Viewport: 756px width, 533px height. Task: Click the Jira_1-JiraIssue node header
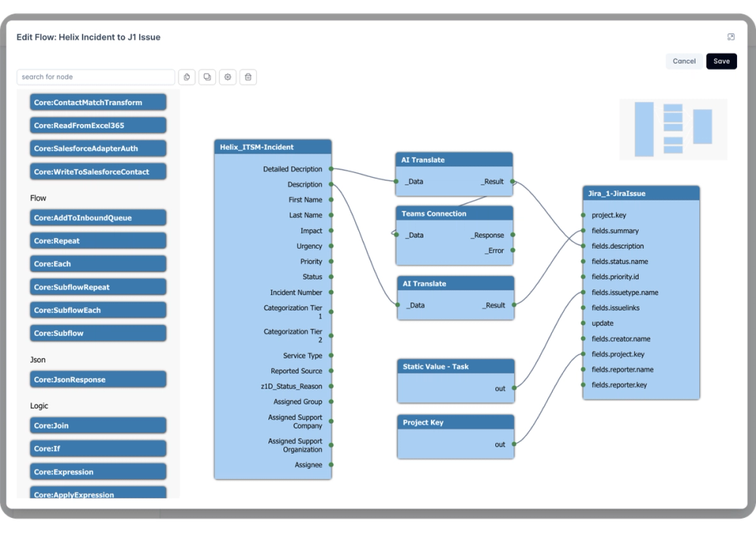pos(641,194)
